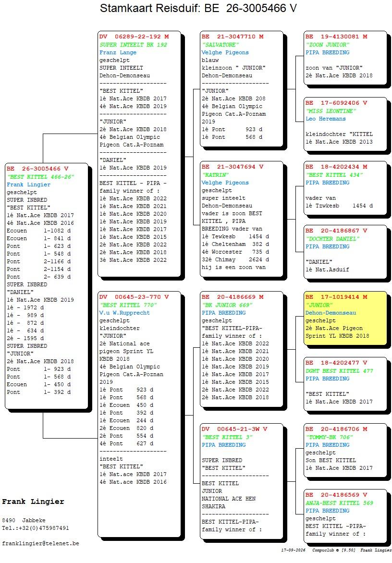Click breeder 'V.u W.Rupprecht'
Image resolution: width=392 pixels, height=563 pixels.
124,313
